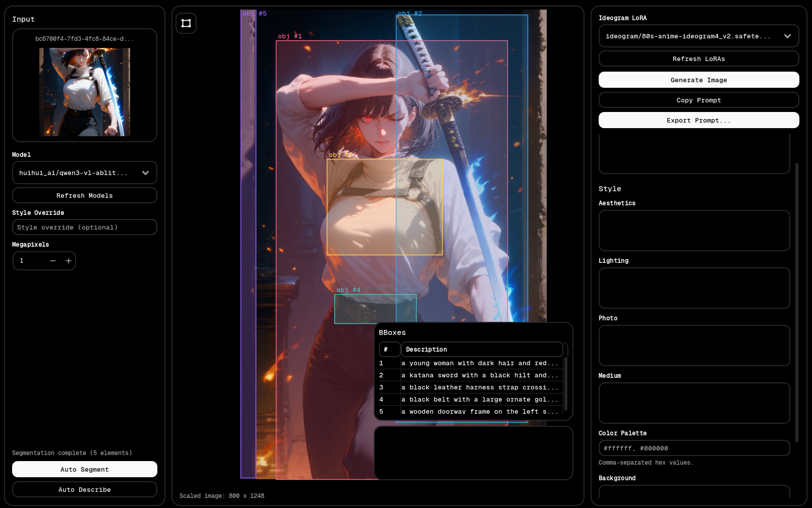
Task: Increase megapixels with the plus icon
Action: (x=69, y=261)
